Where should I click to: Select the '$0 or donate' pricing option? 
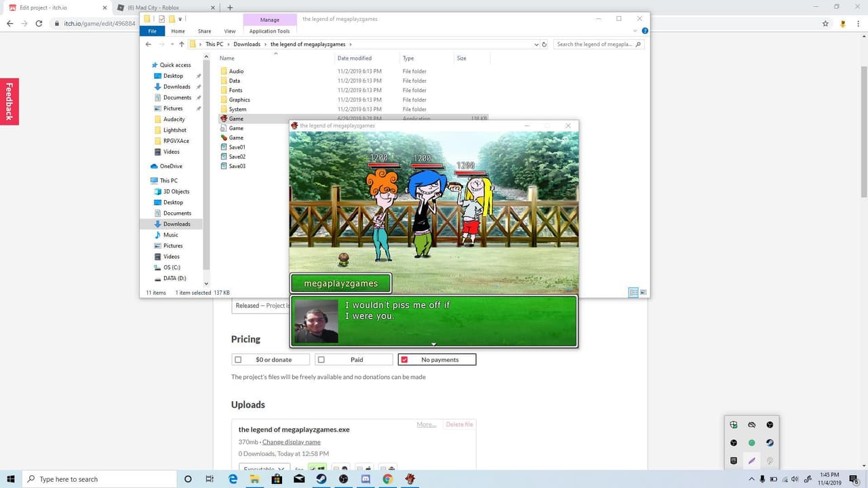(271, 360)
